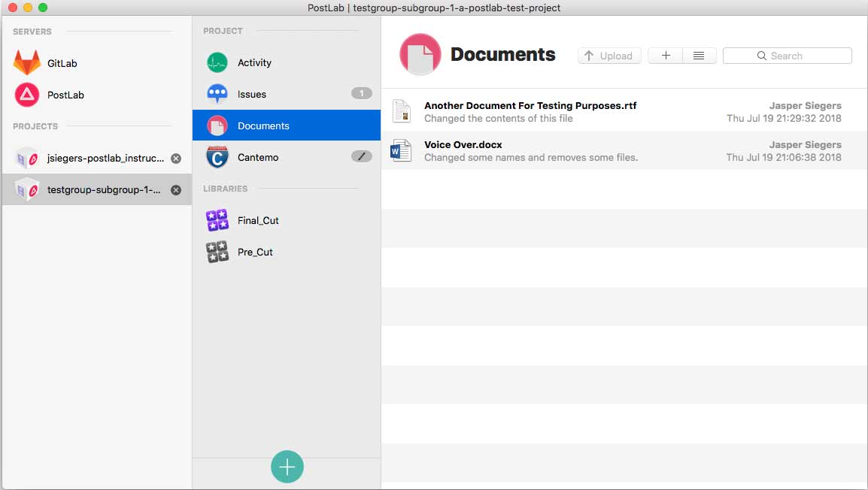Click 'Changed some names and removes some files.'
Viewport: 868px width, 490px height.
point(531,158)
